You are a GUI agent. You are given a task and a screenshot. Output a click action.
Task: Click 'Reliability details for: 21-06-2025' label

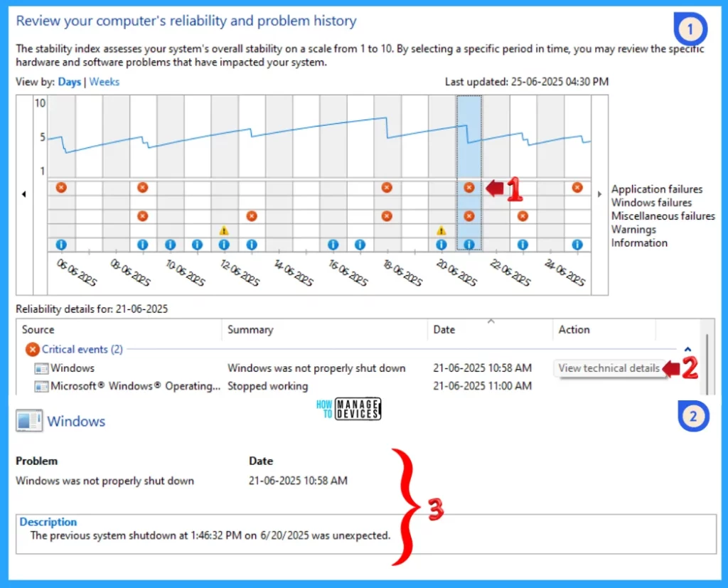point(92,309)
